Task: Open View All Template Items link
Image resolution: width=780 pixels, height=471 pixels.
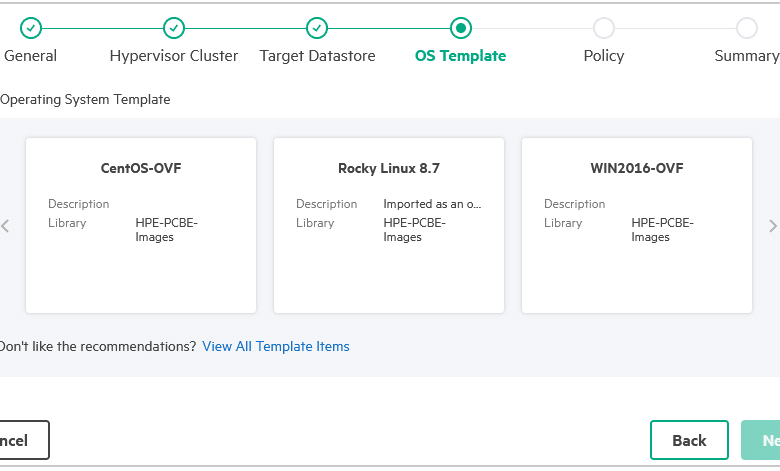Action: click(x=276, y=346)
